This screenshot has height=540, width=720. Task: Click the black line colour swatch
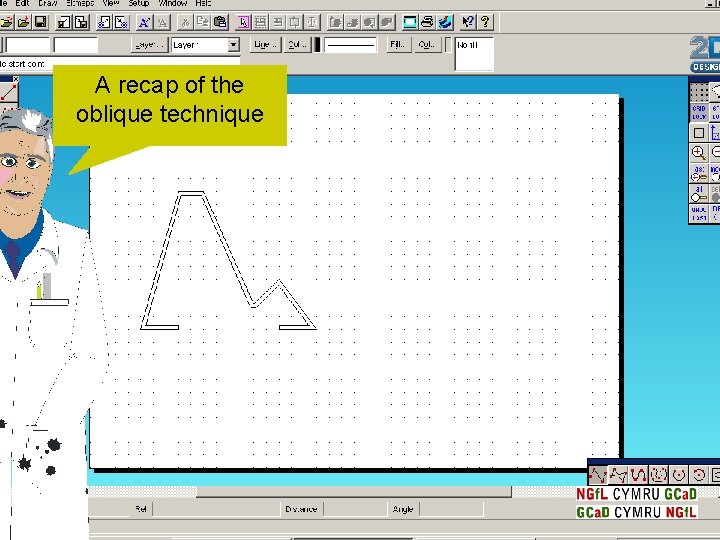(317, 45)
